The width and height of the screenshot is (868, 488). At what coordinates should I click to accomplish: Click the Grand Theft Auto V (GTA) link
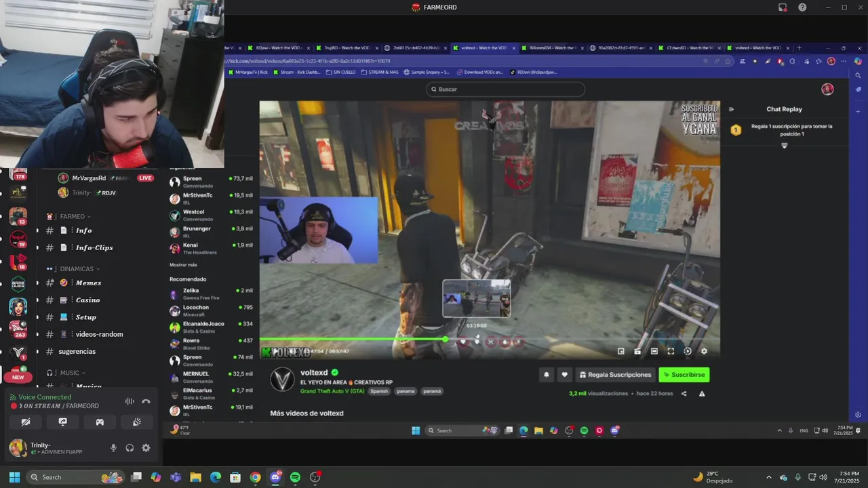[x=332, y=391]
